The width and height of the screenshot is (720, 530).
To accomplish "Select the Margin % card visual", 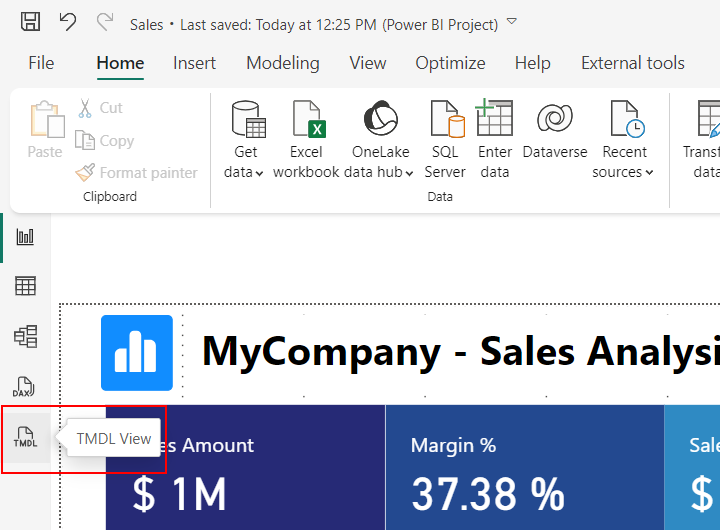I will point(524,468).
